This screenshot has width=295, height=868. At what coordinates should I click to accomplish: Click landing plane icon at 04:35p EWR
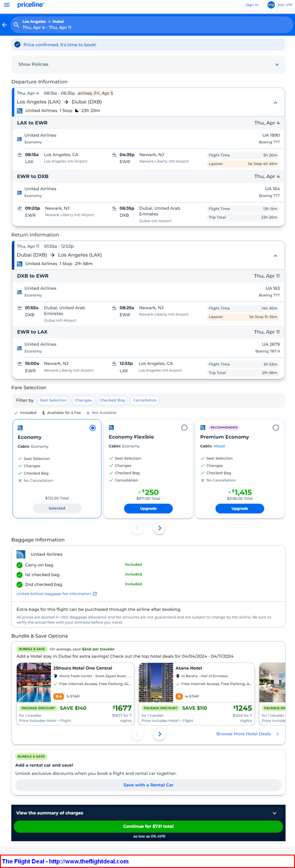(x=114, y=155)
